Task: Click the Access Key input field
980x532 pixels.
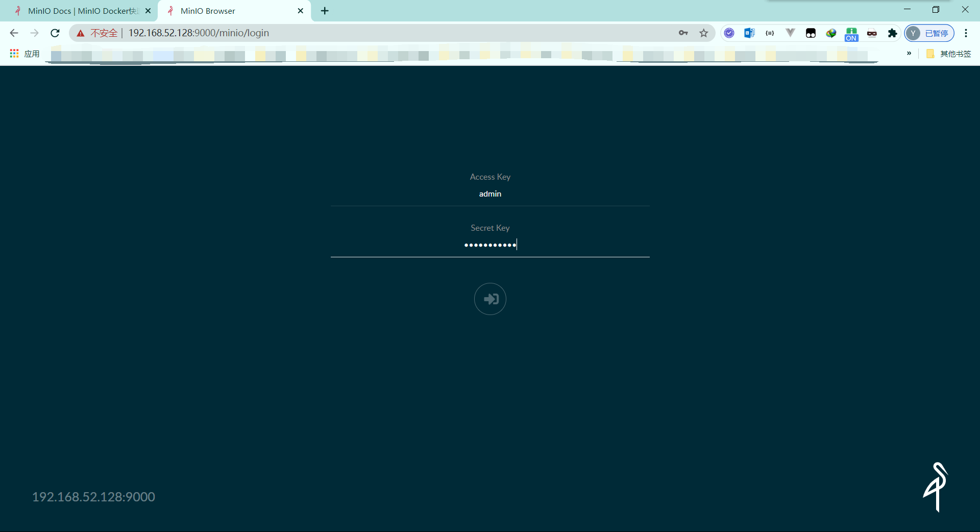Action: (490, 194)
